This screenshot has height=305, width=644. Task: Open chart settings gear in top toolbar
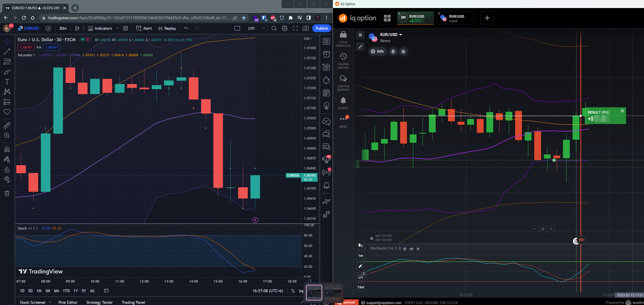[x=284, y=28]
